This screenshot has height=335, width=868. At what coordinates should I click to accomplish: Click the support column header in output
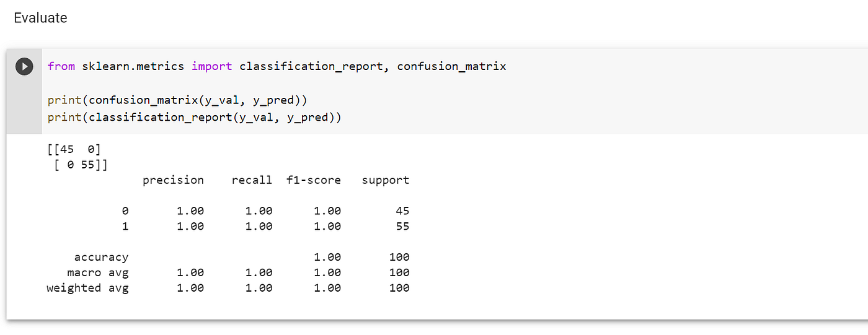pos(386,180)
